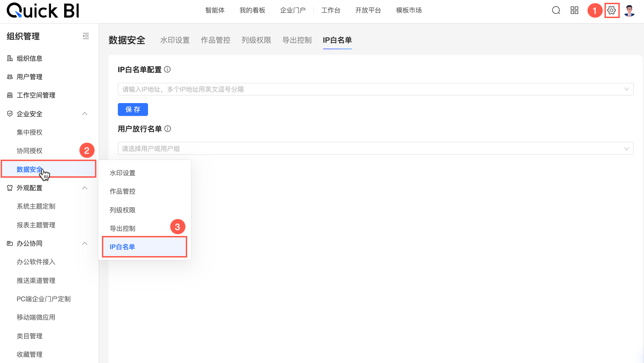Open PC端企业门户定制 in the sidebar
The image size is (644, 363).
coord(44,299)
